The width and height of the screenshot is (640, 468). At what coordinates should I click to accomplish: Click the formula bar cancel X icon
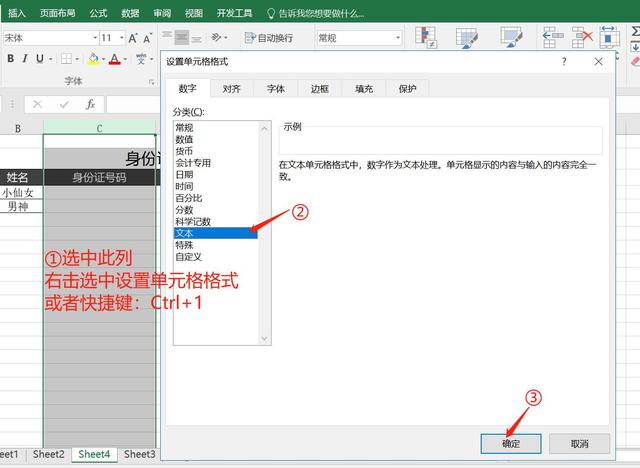tap(37, 104)
